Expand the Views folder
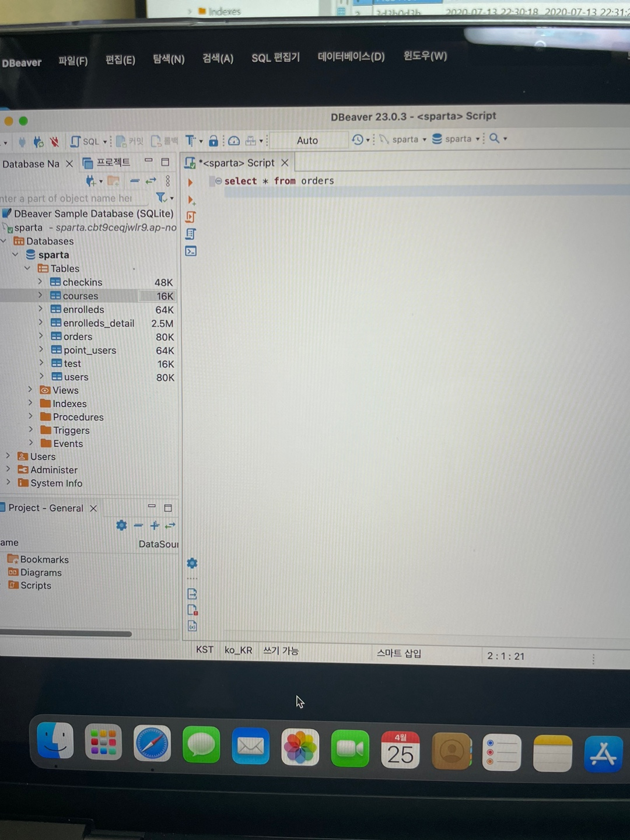 [x=30, y=390]
